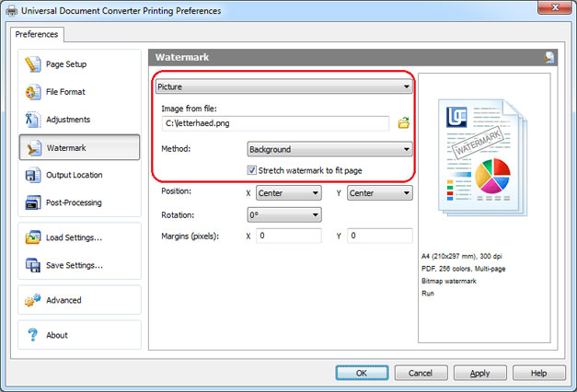Toggle Stretch watermark to fit page checkbox
The height and width of the screenshot is (392, 577).
coord(252,170)
